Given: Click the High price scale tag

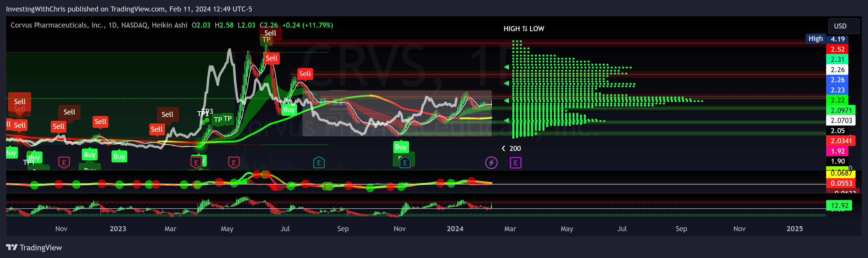Looking at the screenshot, I should click(815, 39).
